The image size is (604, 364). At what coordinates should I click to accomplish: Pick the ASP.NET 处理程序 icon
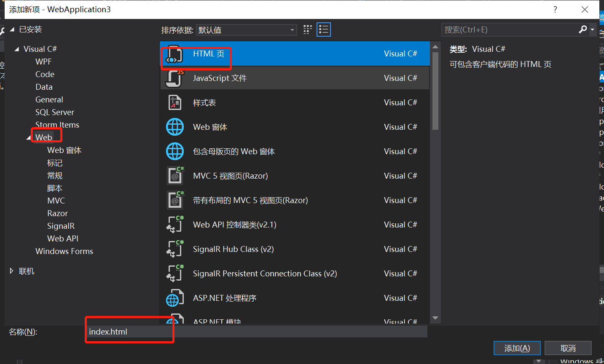175,298
